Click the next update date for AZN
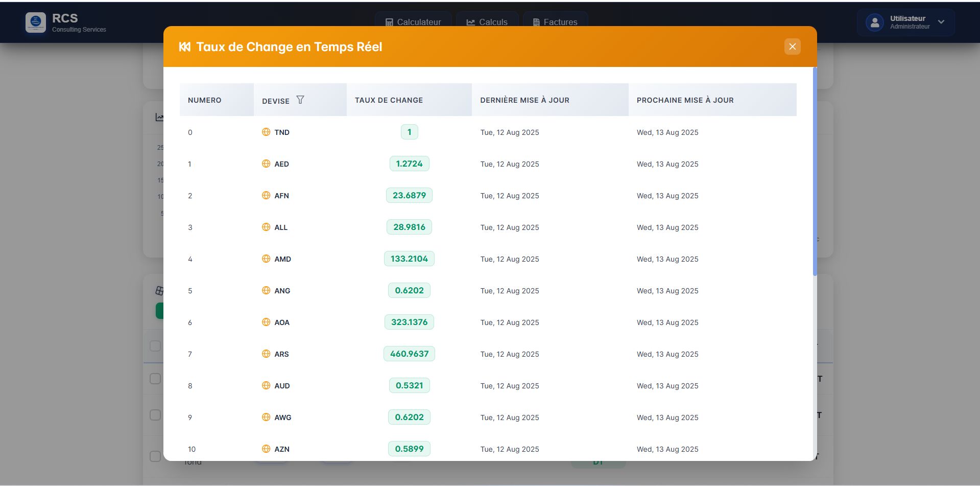 tap(667, 449)
